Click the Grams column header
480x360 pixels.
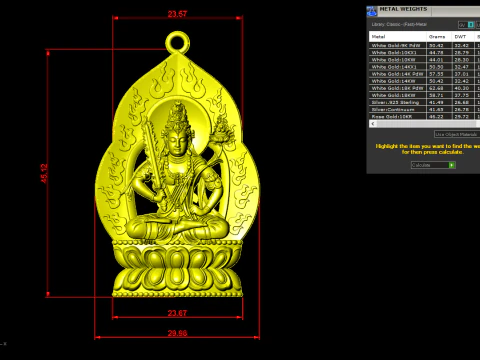[439, 37]
